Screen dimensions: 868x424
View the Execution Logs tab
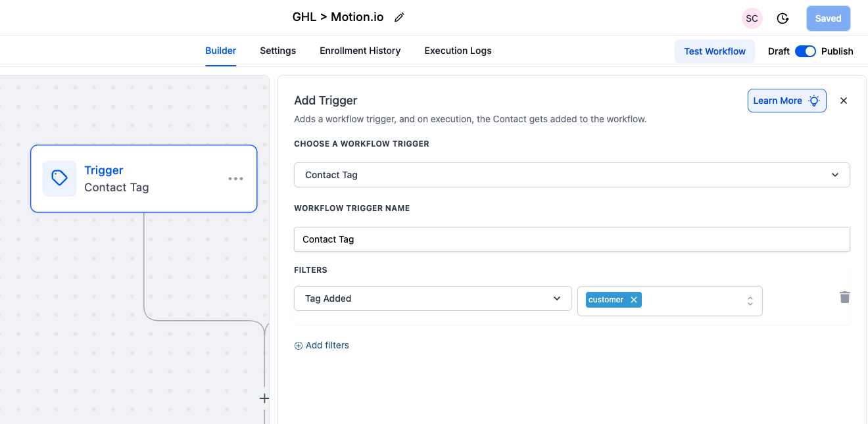click(458, 51)
